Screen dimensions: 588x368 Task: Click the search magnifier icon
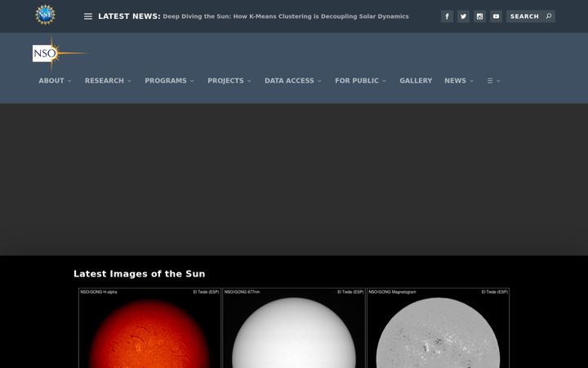coord(549,16)
